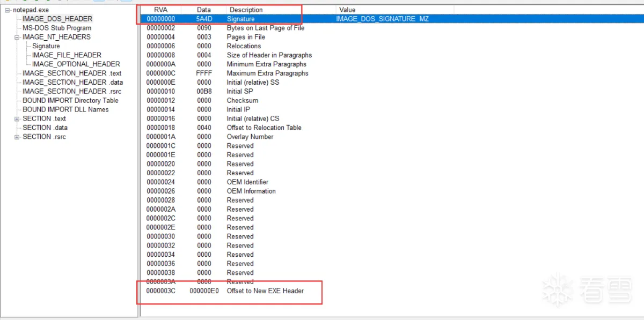Select BOUND IMPORT DLL Names
Image resolution: width=644 pixels, height=320 pixels.
[x=65, y=110]
